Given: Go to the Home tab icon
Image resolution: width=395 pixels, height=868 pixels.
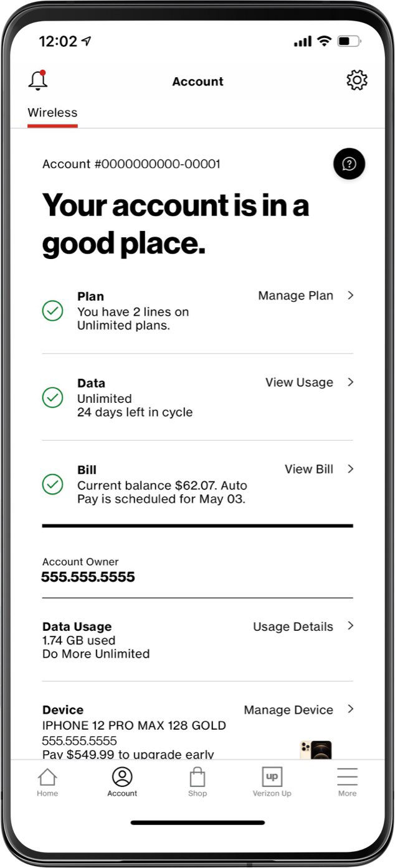Looking at the screenshot, I should coord(47,778).
